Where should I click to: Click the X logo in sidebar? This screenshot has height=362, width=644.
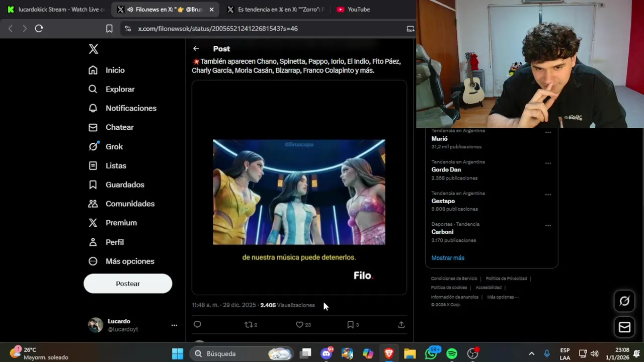[x=94, y=49]
